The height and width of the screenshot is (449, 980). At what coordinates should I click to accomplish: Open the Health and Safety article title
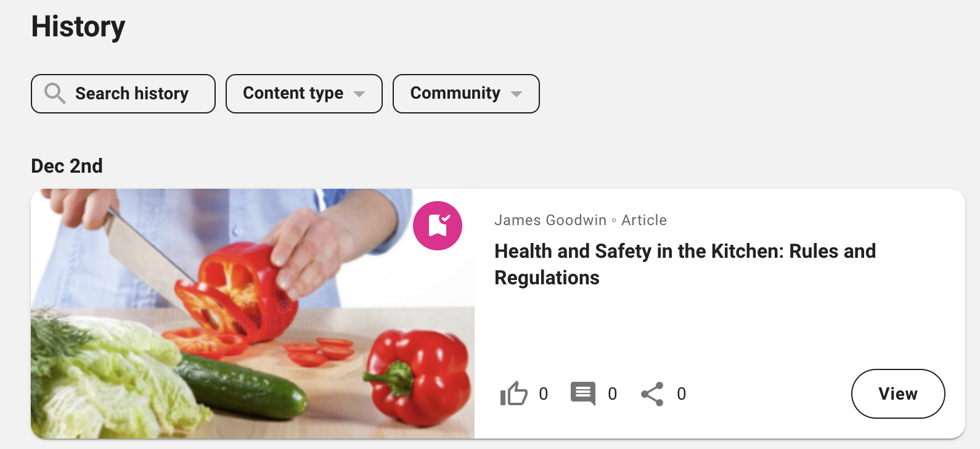pyautogui.click(x=685, y=264)
